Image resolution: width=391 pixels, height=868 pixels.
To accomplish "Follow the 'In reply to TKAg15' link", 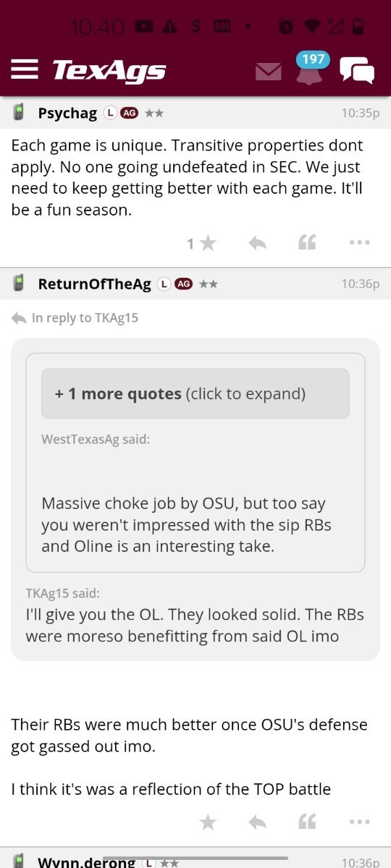I will pos(85,318).
